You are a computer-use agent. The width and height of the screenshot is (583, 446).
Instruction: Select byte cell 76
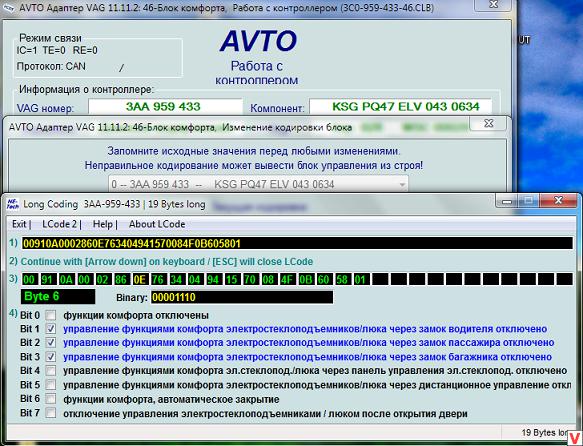coord(158,279)
